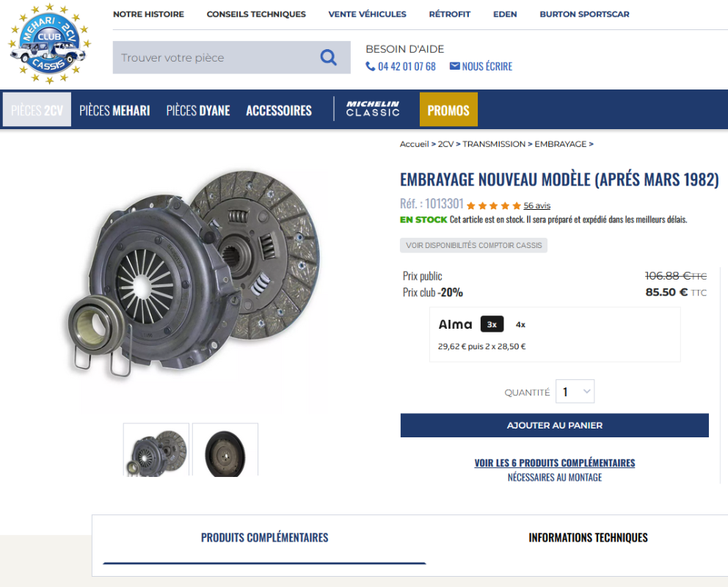Open the 56 avis reviews link
Viewport: 728px width, 587px height.
tap(536, 205)
